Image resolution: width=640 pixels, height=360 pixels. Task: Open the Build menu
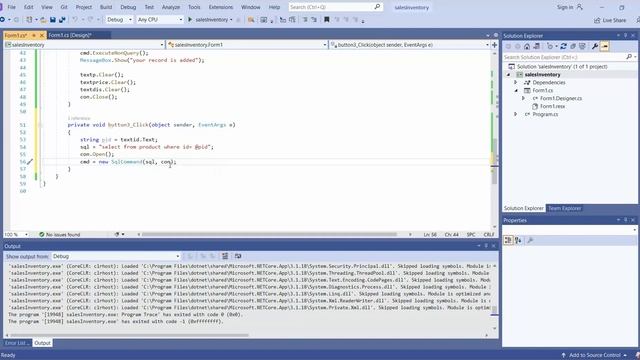pos(106,7)
